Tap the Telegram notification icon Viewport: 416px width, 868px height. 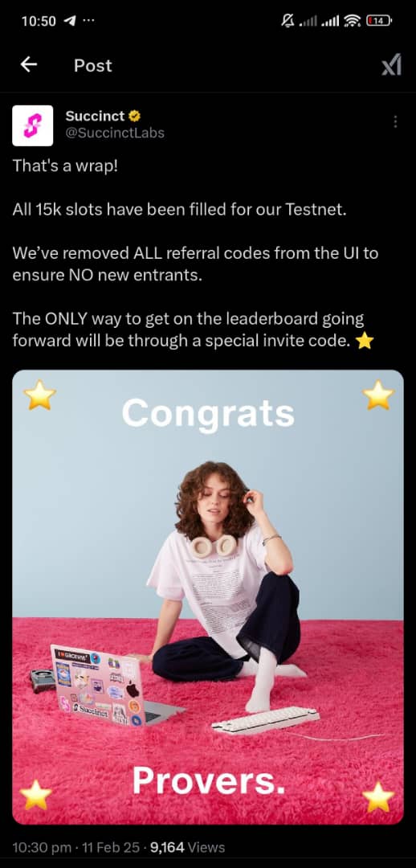point(70,21)
